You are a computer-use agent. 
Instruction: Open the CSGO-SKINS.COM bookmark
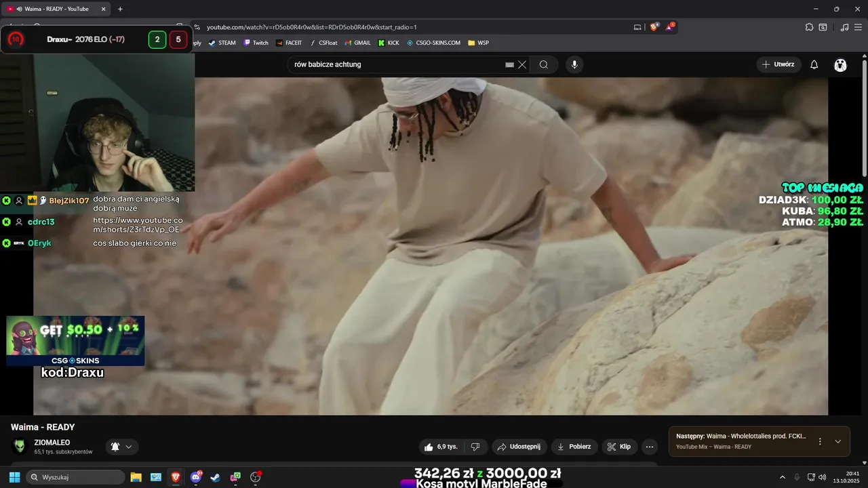pyautogui.click(x=433, y=43)
